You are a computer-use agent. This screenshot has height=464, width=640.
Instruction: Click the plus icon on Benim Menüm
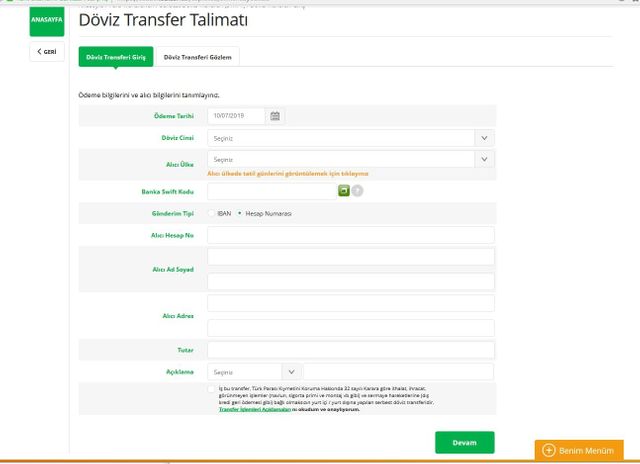pyautogui.click(x=548, y=450)
